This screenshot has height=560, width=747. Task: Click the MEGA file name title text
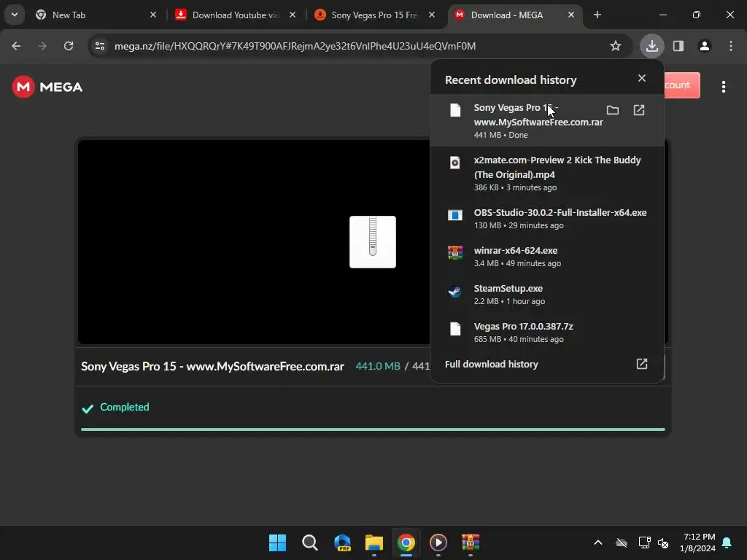point(212,366)
